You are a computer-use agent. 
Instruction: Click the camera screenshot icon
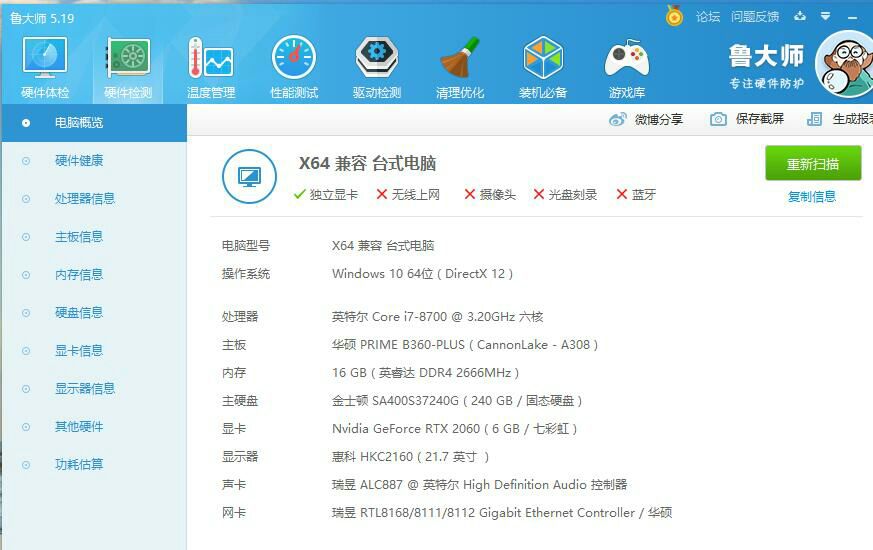tap(718, 119)
